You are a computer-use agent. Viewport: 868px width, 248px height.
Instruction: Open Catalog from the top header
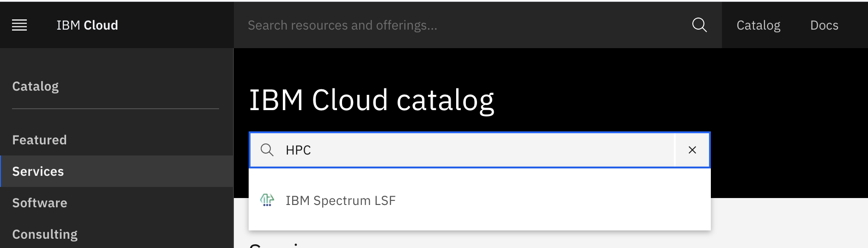click(758, 25)
